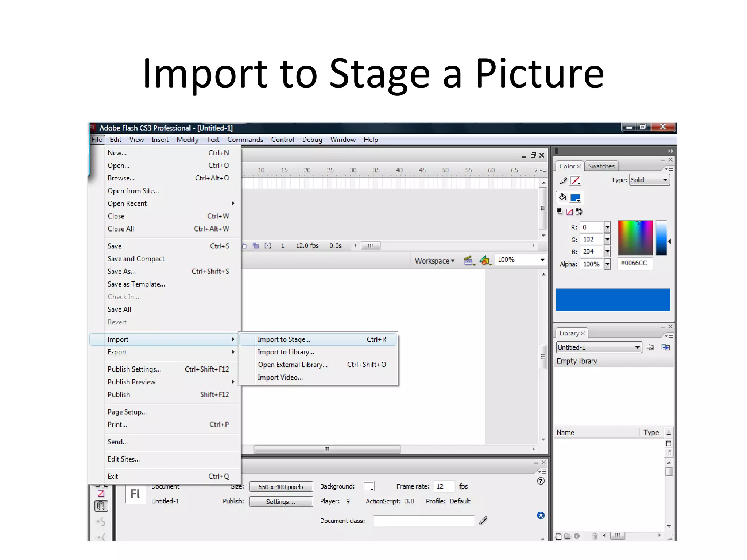This screenshot has width=747, height=560.
Task: Open the B value slider dropdown
Action: 607,252
